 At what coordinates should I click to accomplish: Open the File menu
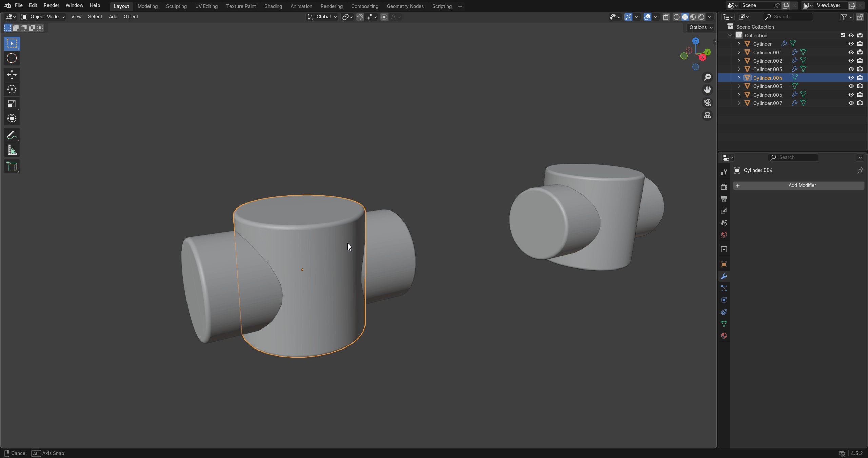(x=19, y=5)
